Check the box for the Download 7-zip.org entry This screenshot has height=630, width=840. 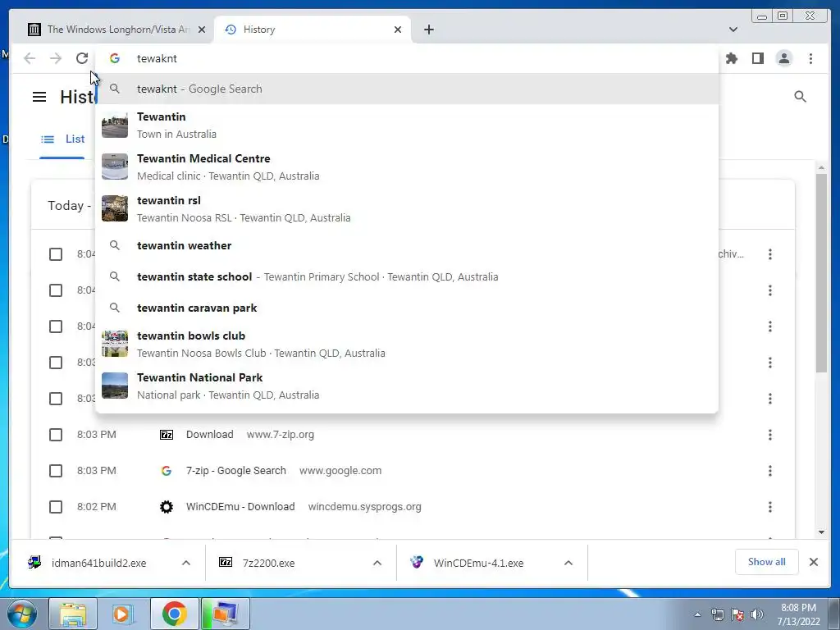pos(56,435)
